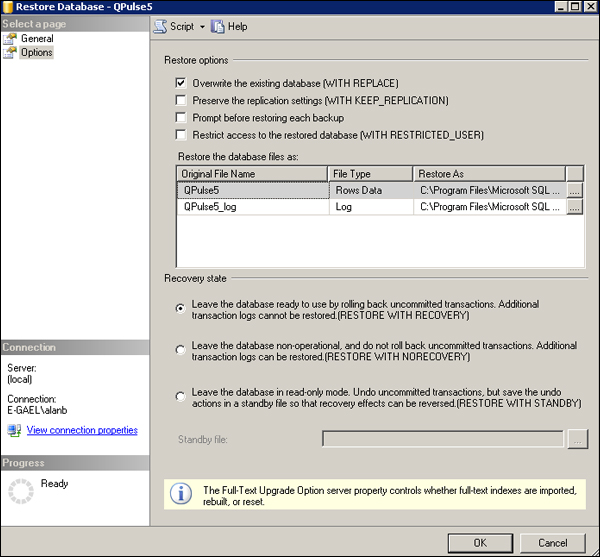Click the Restore As column header
Image resolution: width=600 pixels, height=557 pixels.
coord(489,174)
